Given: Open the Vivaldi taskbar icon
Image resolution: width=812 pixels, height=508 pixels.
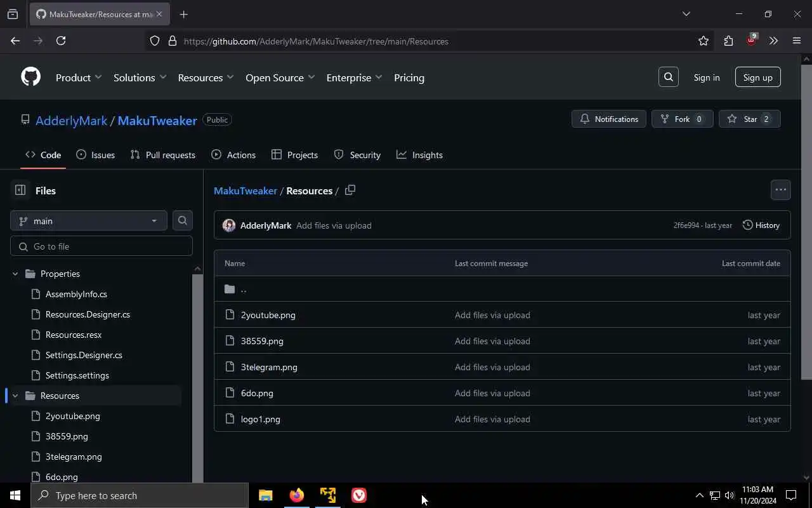Looking at the screenshot, I should pos(358,495).
